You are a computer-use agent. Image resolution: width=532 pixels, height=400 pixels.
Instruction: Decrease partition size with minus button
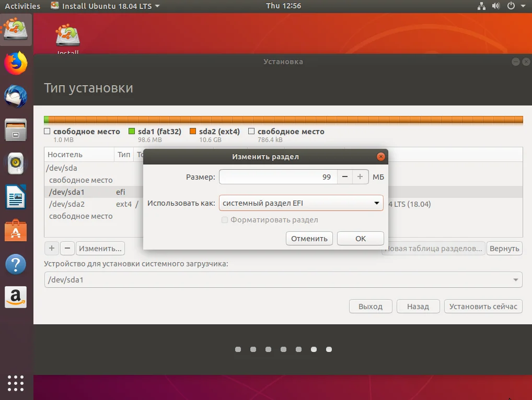click(345, 177)
